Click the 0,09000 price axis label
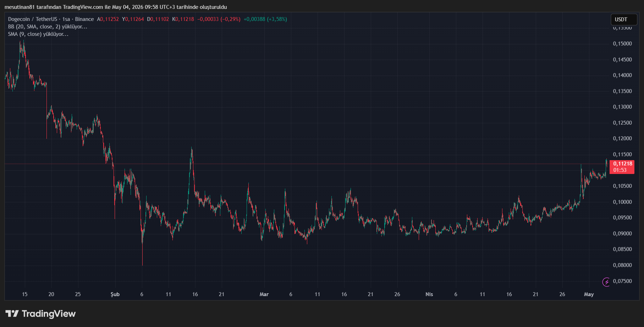 coord(622,234)
